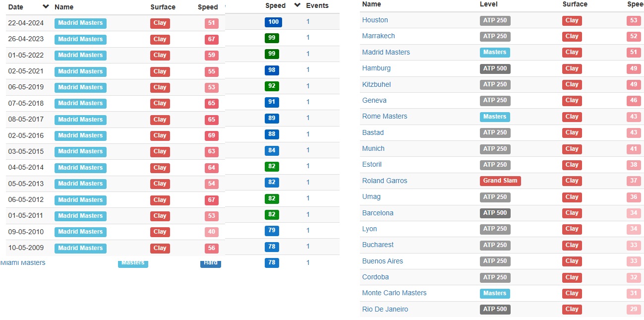Image resolution: width=644 pixels, height=320 pixels.
Task: Click the speed 59 badge for 01-05-2022
Action: pos(212,56)
